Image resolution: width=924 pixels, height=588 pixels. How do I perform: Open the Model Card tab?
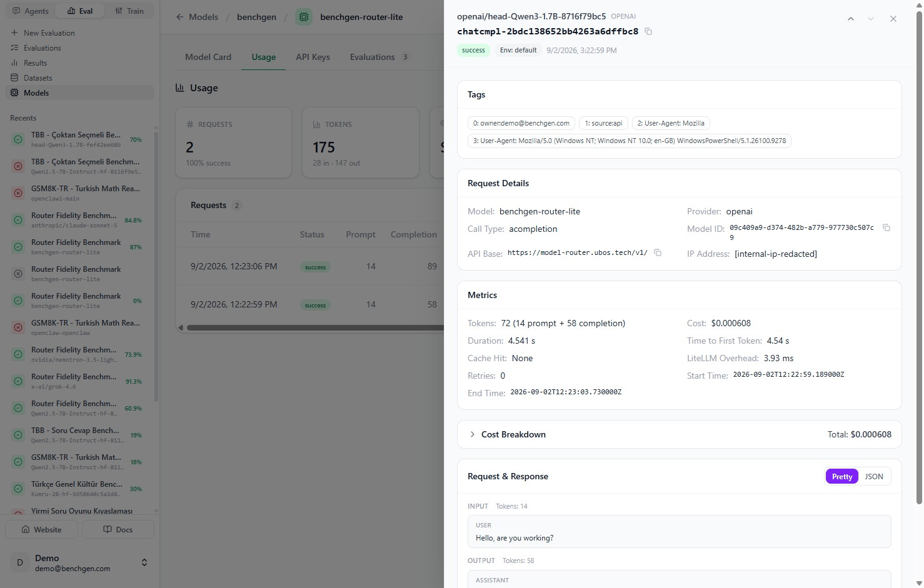(208, 57)
